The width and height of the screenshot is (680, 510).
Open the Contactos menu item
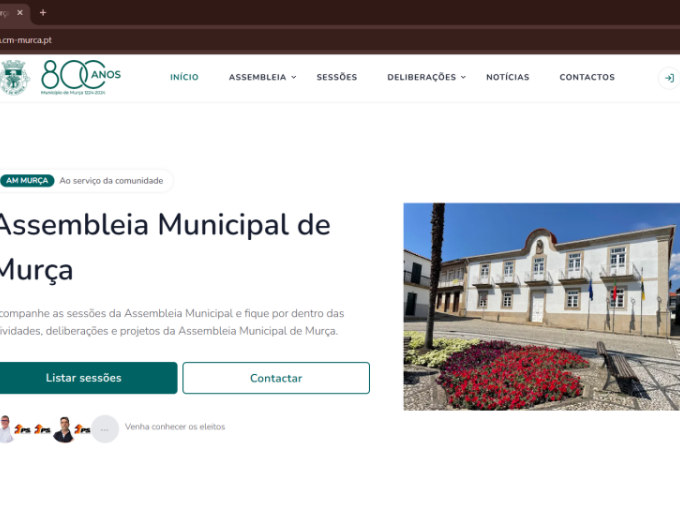pos(587,77)
